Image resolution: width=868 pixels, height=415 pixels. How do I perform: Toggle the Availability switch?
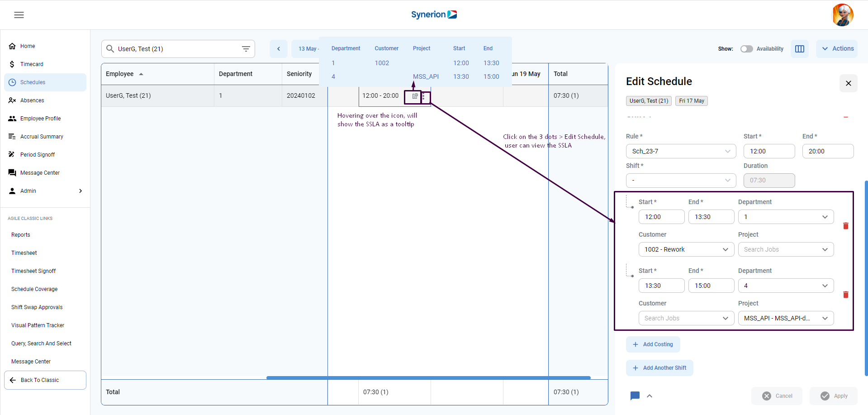coord(746,49)
